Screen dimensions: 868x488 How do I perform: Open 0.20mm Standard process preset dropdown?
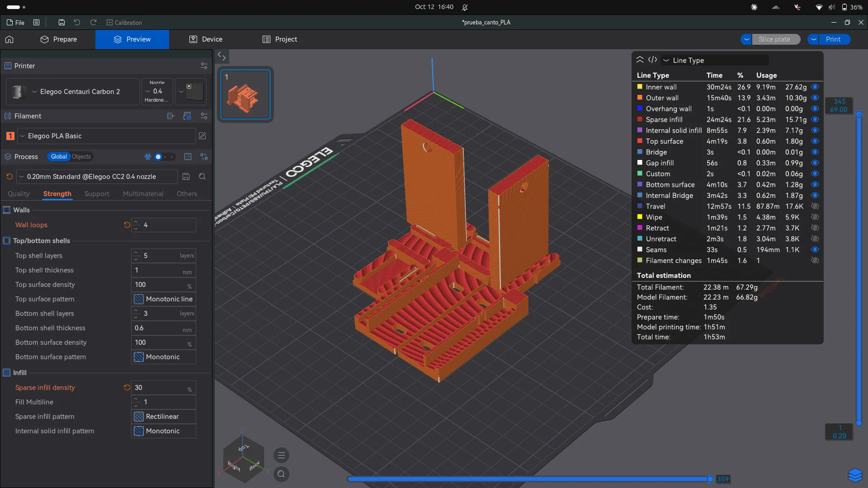[x=97, y=177]
